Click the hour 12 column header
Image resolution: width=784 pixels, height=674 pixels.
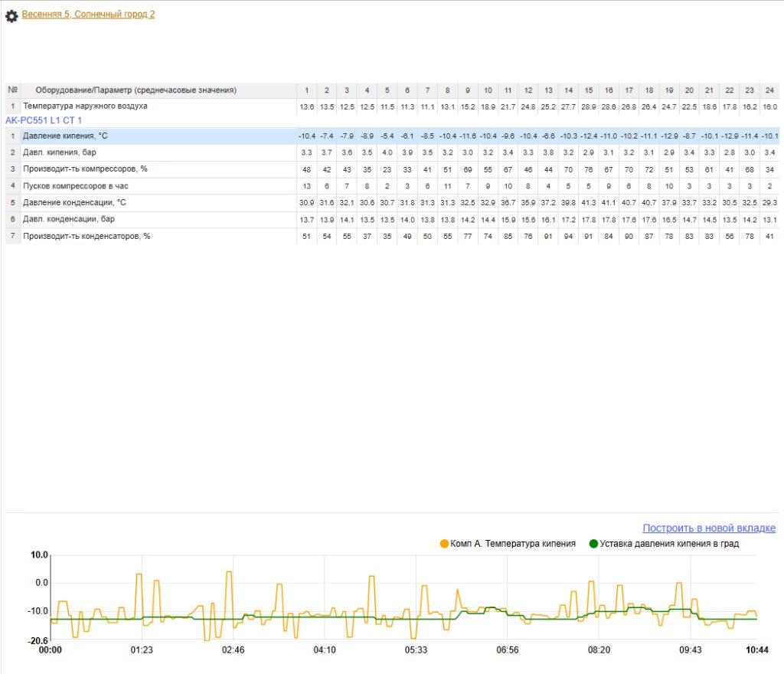click(528, 90)
